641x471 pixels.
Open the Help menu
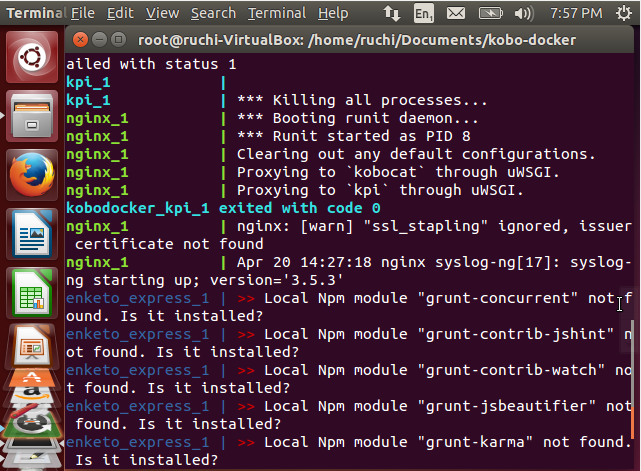tap(333, 13)
